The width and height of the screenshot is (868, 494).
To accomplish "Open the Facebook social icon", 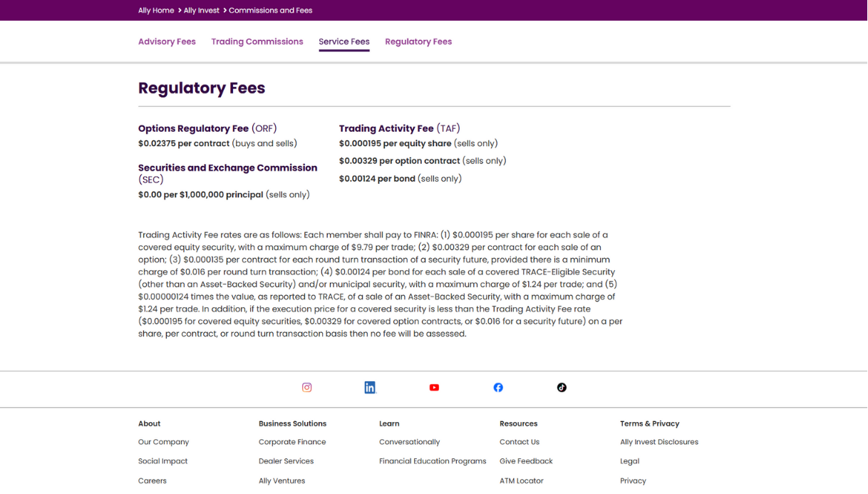I will point(498,388).
